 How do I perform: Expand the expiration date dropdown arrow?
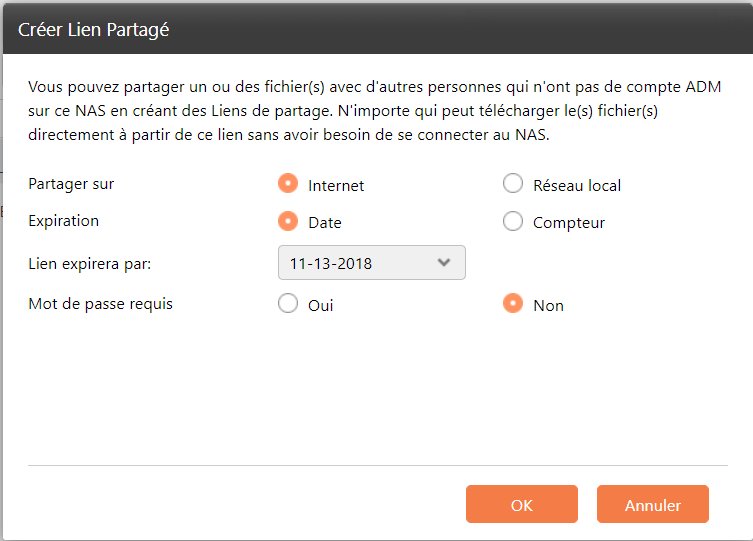(x=445, y=263)
